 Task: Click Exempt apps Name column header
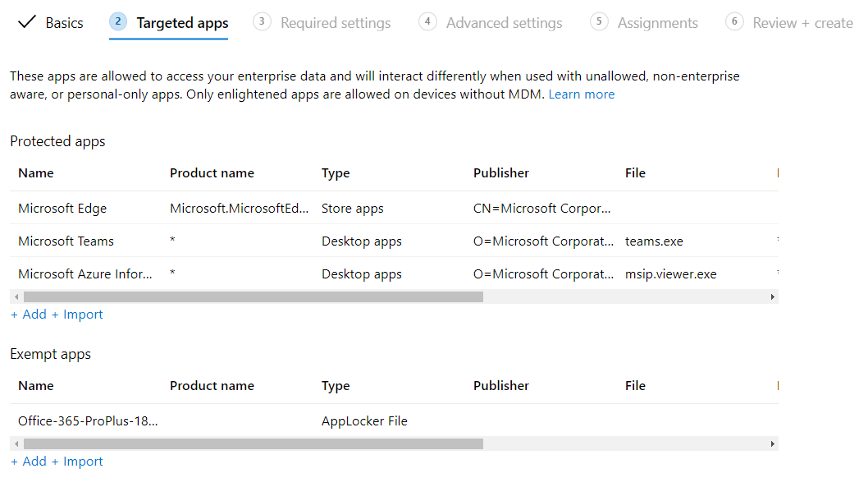[x=36, y=386]
